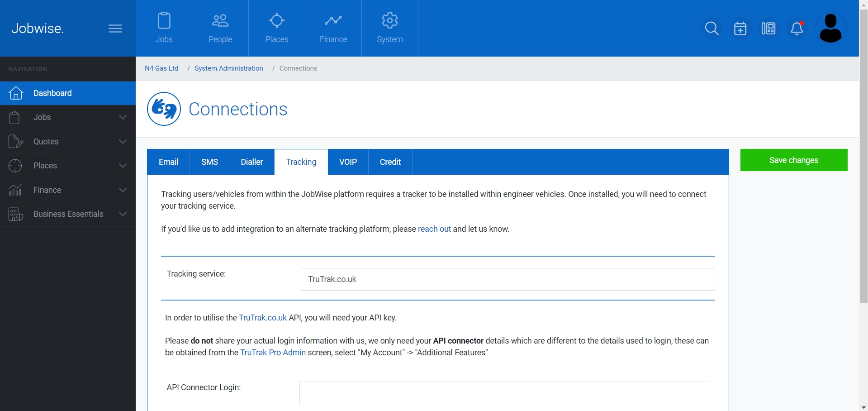
Task: Click the Connections breadcrumb text
Action: point(299,68)
